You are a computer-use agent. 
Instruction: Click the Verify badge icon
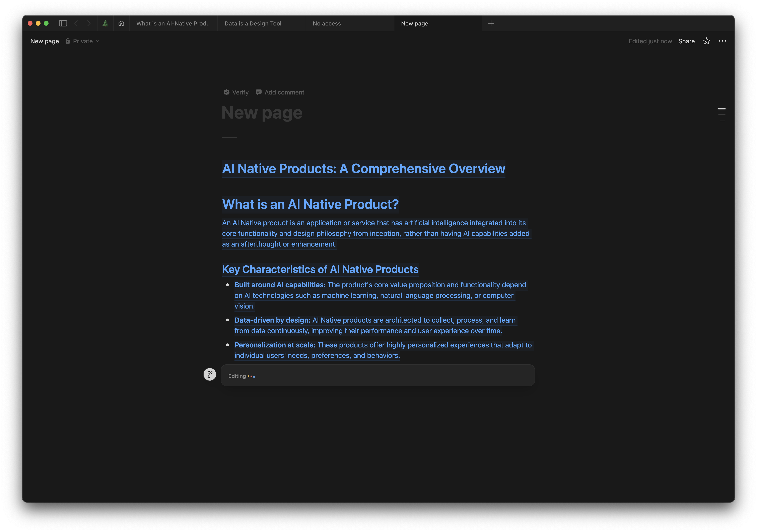pos(226,92)
